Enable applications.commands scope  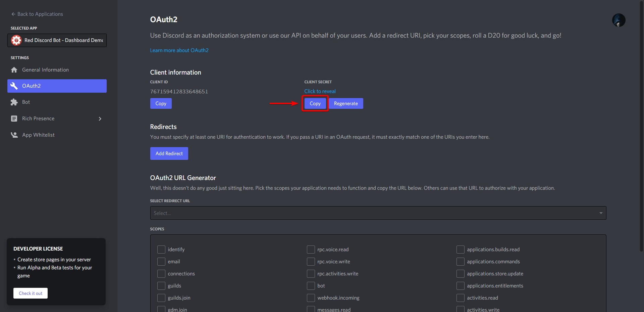(461, 262)
